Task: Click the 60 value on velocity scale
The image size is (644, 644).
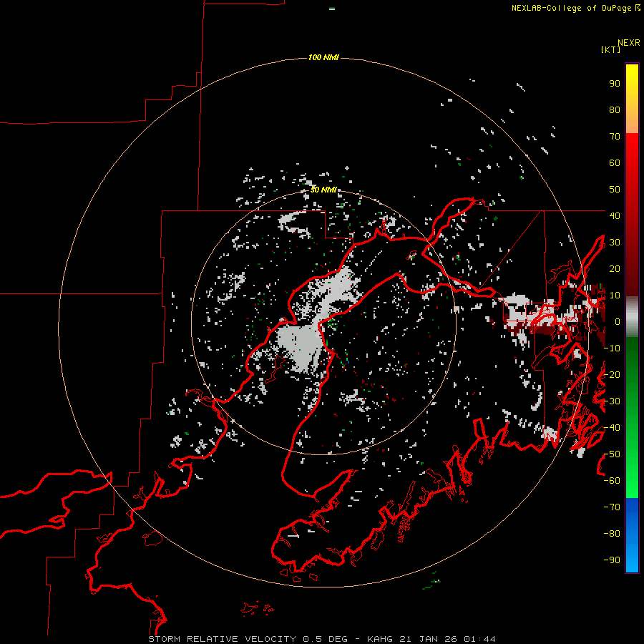Action: (x=615, y=163)
